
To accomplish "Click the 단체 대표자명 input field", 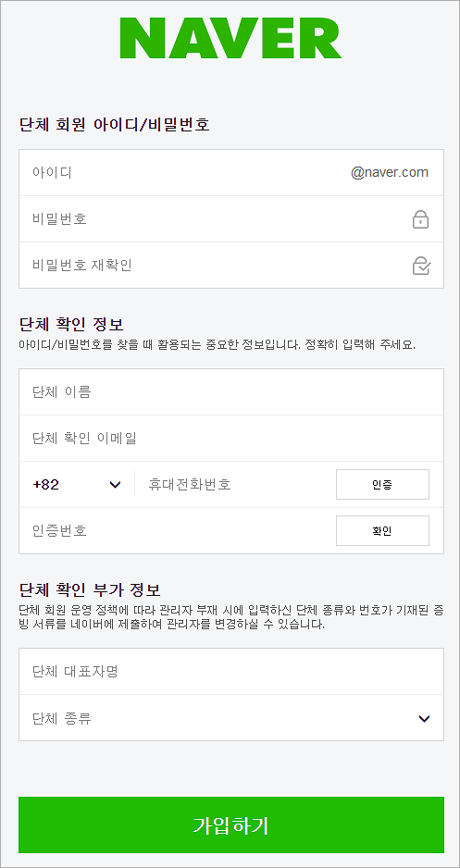I will click(231, 672).
